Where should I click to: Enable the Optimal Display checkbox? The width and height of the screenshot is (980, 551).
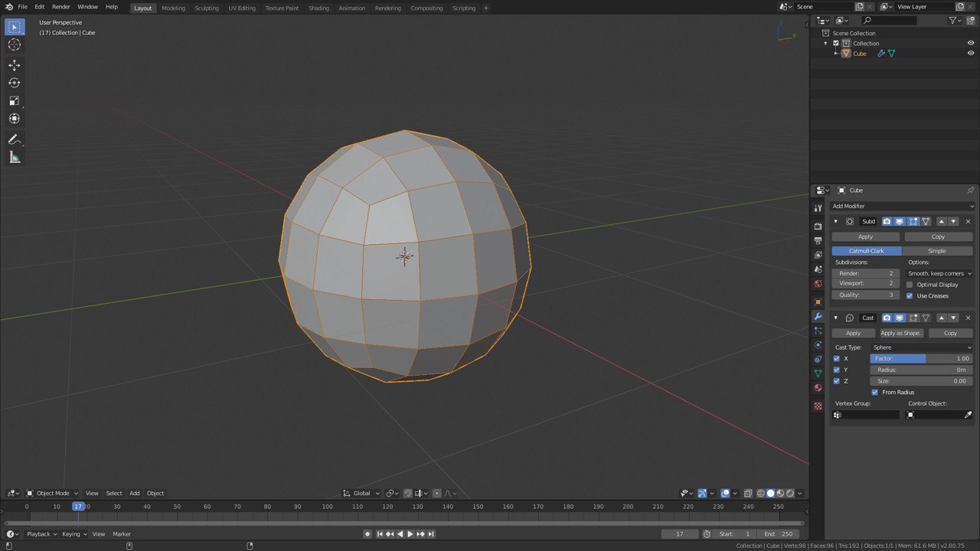(x=910, y=285)
